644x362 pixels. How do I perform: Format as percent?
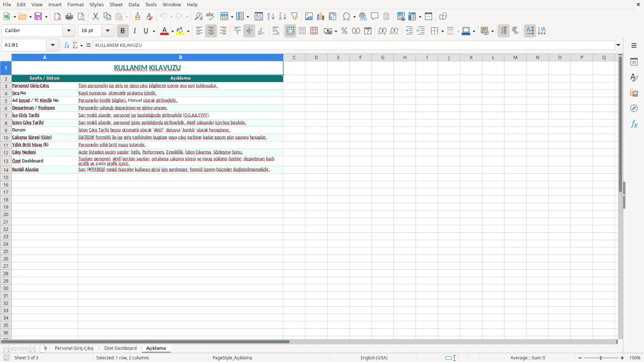345,31
